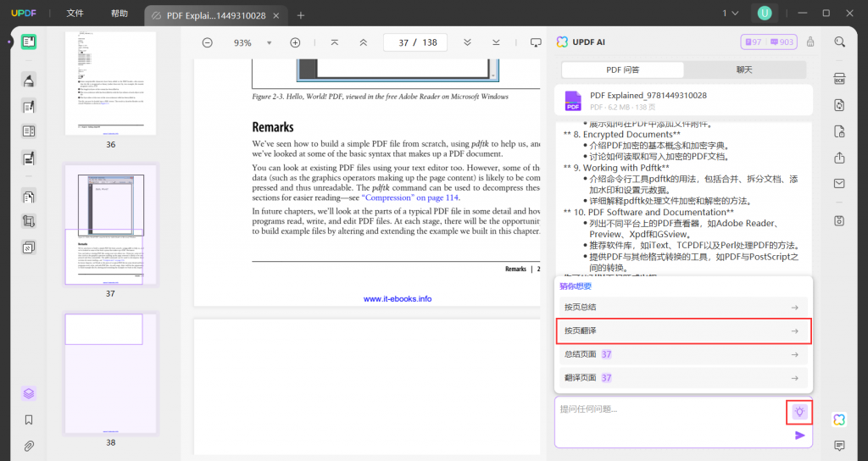868x461 pixels.
Task: Open the Layers panel icon
Action: [x=29, y=393]
